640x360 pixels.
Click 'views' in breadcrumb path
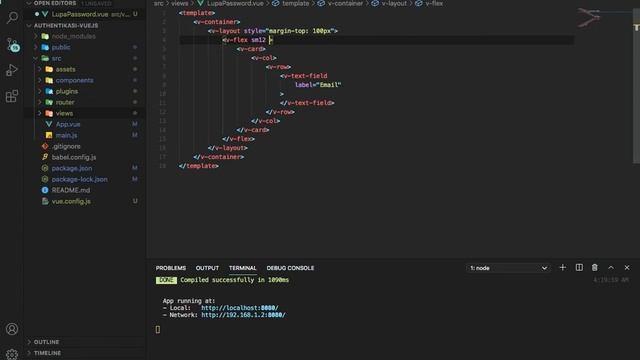180,3
